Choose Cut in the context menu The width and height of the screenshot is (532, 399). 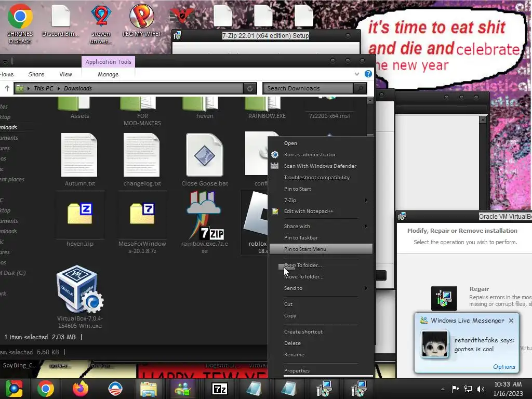[321, 304]
